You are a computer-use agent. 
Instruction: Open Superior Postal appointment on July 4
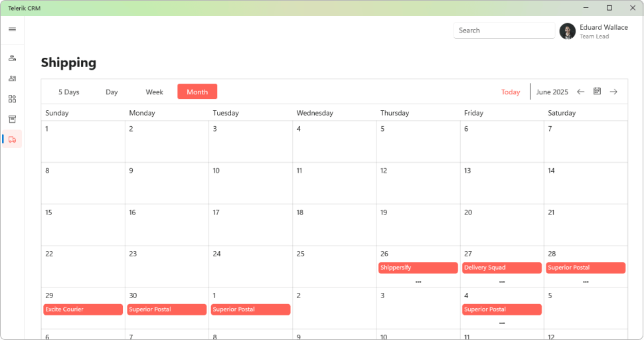click(x=502, y=309)
